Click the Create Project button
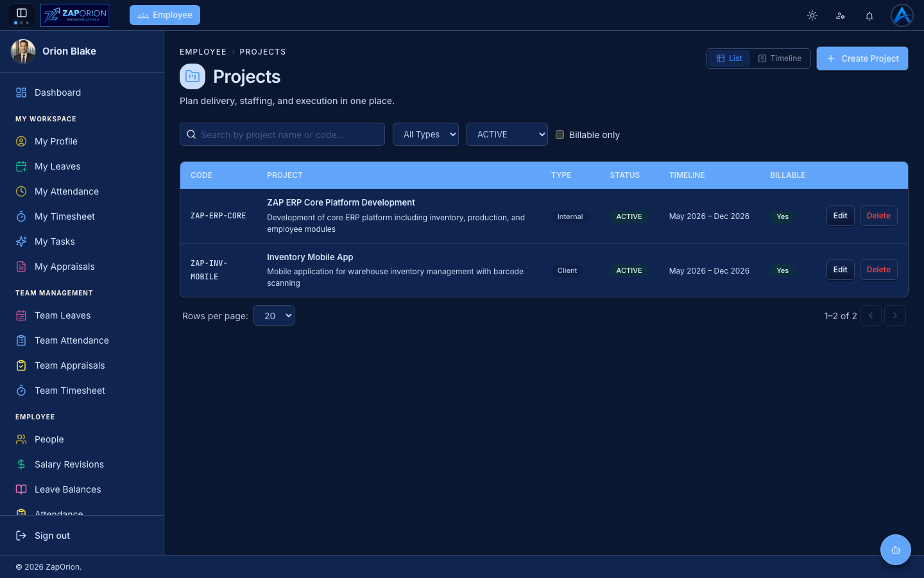This screenshot has width=924, height=578. (862, 58)
